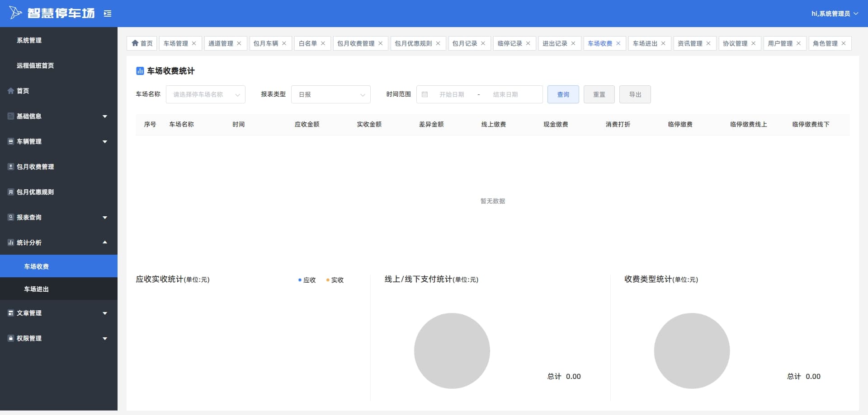Click the 导出 button
The image size is (868, 415).
coord(635,94)
